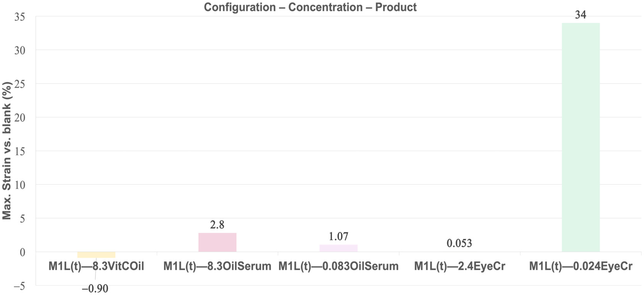Image resolution: width=644 pixels, height=295 pixels.
Task: Select the y-axis tick label '35'
Action: [20, 17]
